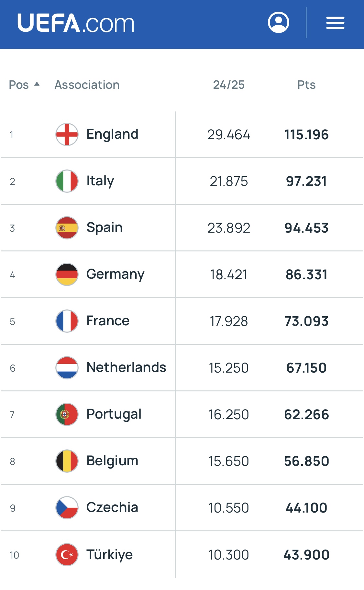Open the Belgium association link
Screen dimensions: 364x590
[x=112, y=461]
